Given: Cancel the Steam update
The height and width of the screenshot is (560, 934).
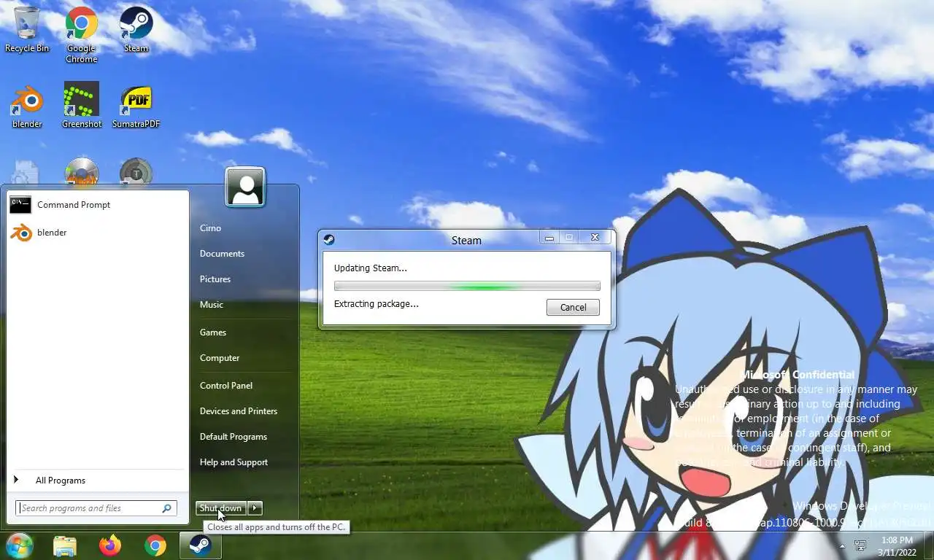Looking at the screenshot, I should [573, 308].
